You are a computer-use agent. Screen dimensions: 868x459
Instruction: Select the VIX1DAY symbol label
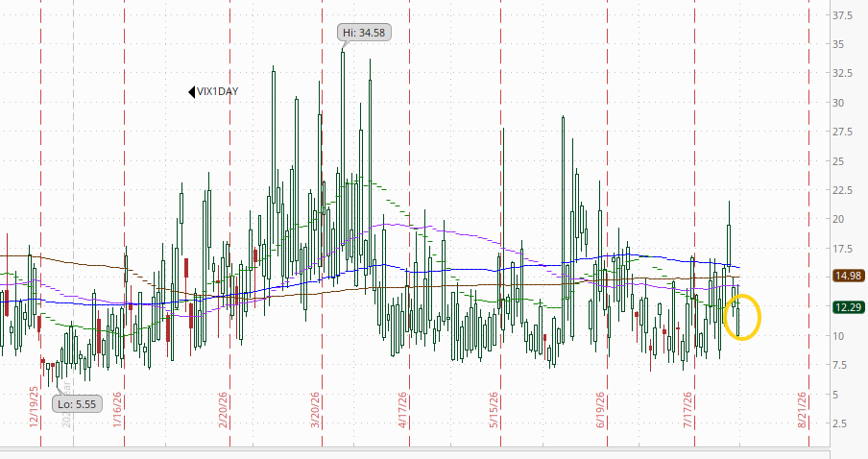[x=218, y=91]
